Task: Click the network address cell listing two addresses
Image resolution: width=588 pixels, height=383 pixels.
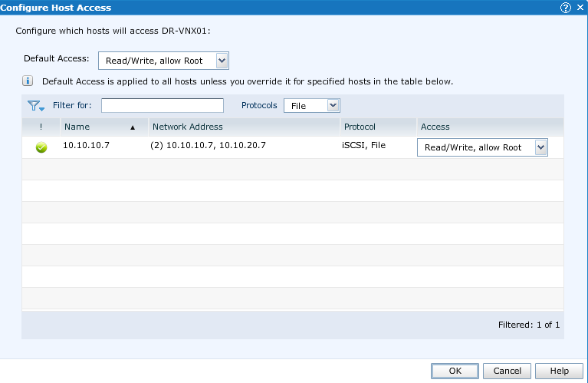Action: point(209,146)
